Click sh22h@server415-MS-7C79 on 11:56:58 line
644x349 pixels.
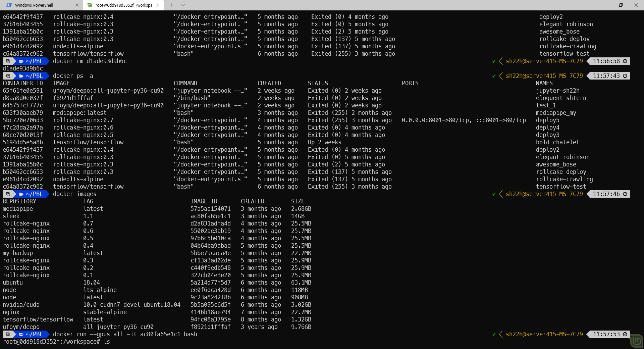[544, 61]
